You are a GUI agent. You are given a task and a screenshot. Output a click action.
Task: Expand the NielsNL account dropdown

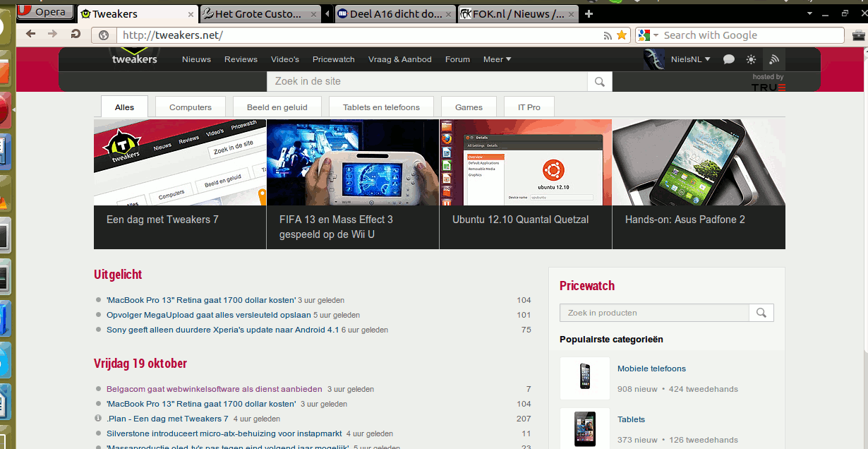click(x=691, y=59)
